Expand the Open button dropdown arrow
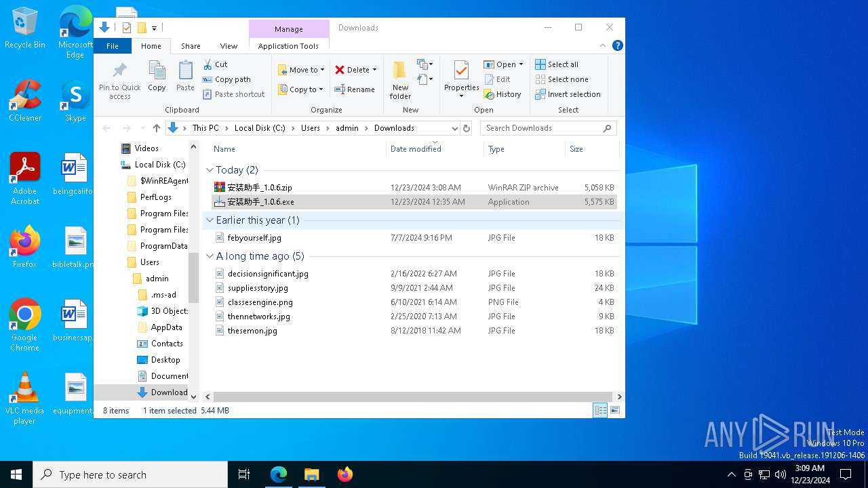868x488 pixels. click(521, 64)
